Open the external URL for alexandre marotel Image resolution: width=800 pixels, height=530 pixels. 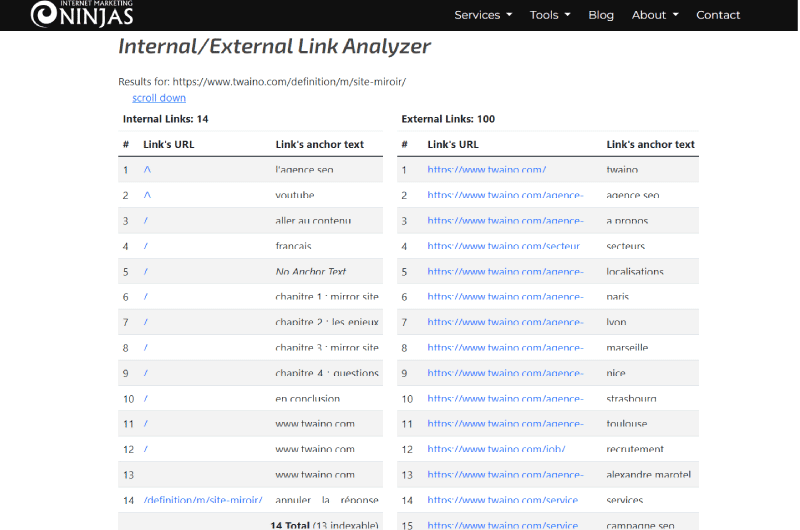pos(505,475)
